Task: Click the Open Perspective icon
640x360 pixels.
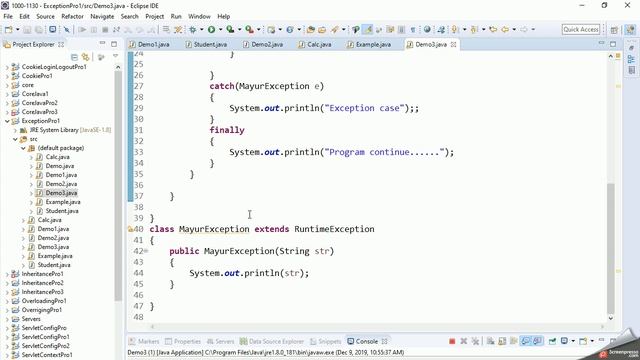Action: coord(615,29)
